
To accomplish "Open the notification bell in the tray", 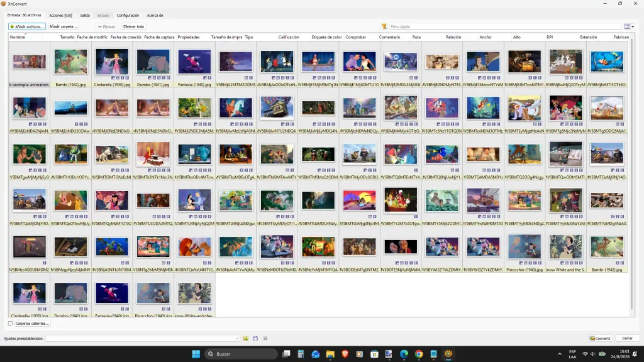I will coord(635,354).
